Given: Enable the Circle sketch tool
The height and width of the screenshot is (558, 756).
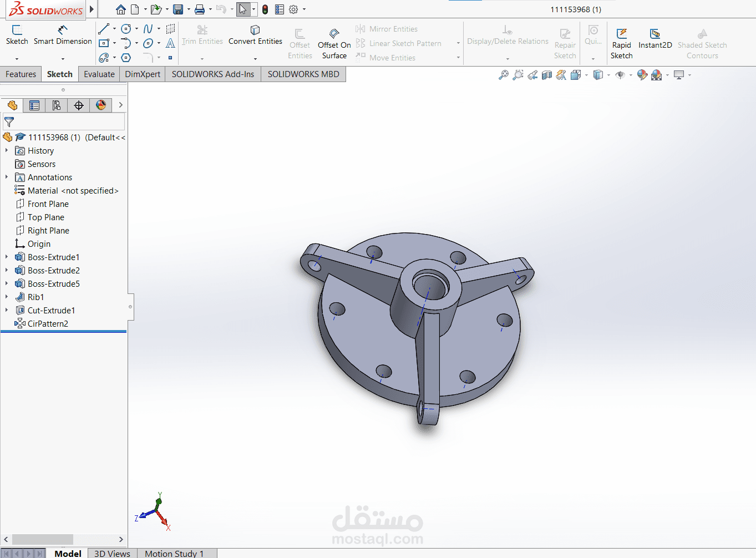Looking at the screenshot, I should click(127, 29).
